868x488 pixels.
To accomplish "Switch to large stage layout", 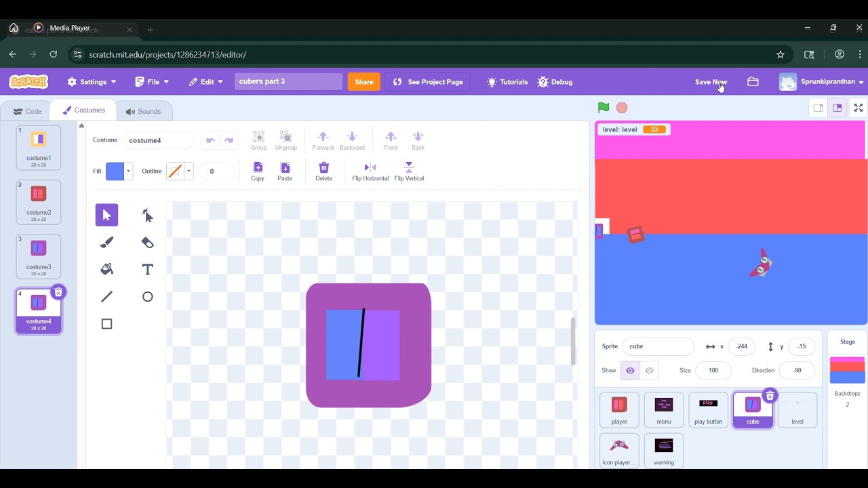I will (x=837, y=108).
